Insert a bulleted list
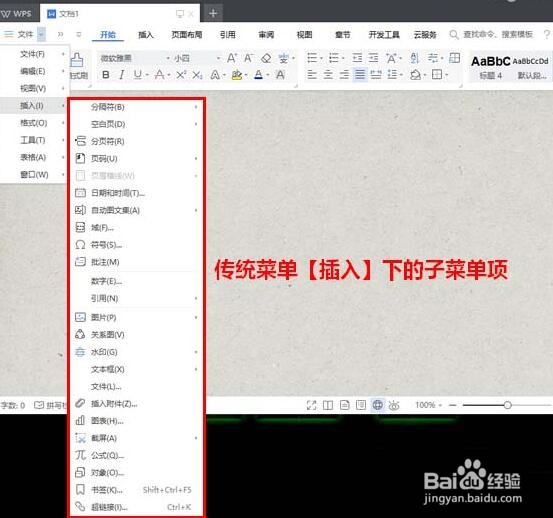 pos(312,57)
